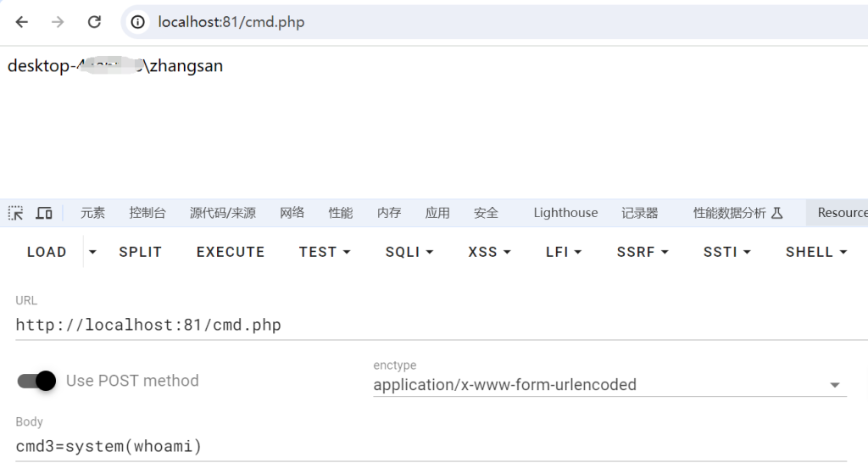Viewport: 868px width, 463px height.
Task: Open the enctype selection dropdown
Action: click(610, 384)
